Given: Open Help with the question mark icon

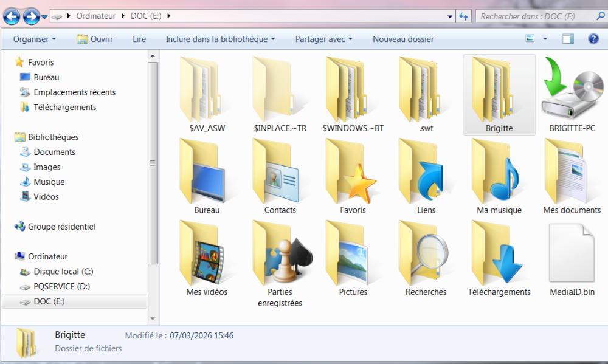Looking at the screenshot, I should click(x=593, y=39).
